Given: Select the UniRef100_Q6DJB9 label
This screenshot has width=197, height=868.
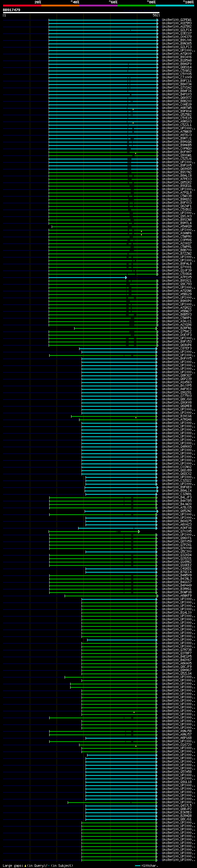Looking at the screenshot, I should point(177,470).
